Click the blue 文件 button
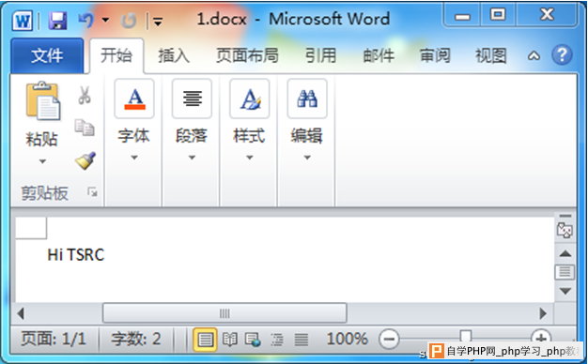 [x=47, y=55]
